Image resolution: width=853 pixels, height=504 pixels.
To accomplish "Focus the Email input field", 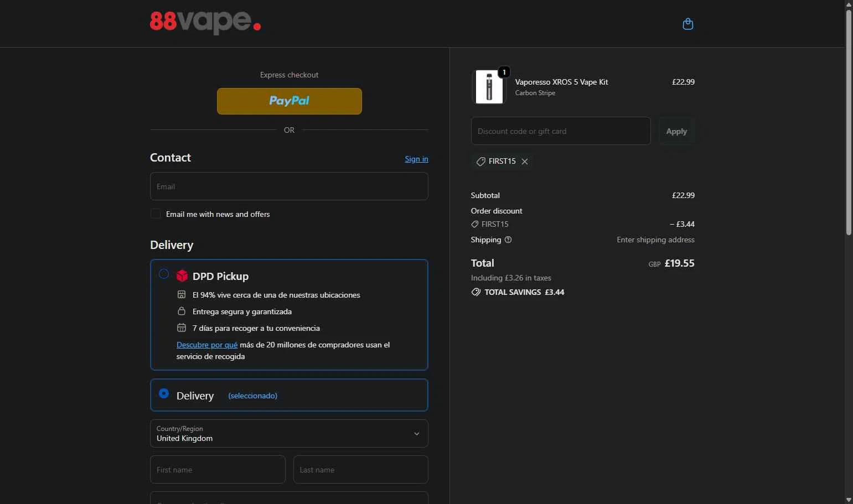I will point(289,186).
